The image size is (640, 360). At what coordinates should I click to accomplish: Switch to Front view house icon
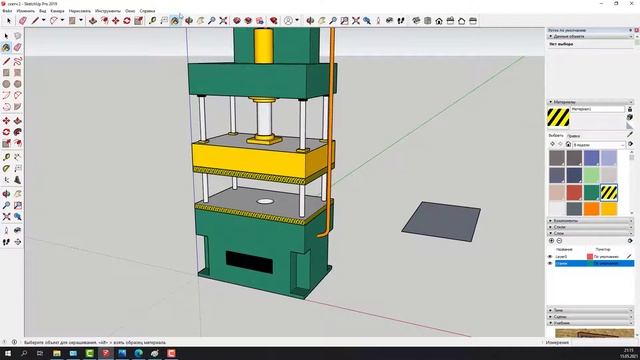coord(439,20)
